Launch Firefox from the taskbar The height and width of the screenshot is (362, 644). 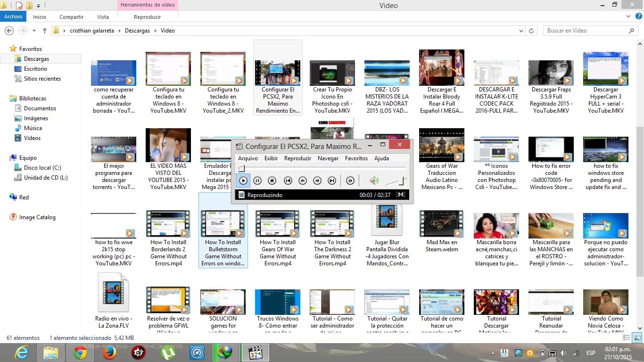(x=109, y=353)
